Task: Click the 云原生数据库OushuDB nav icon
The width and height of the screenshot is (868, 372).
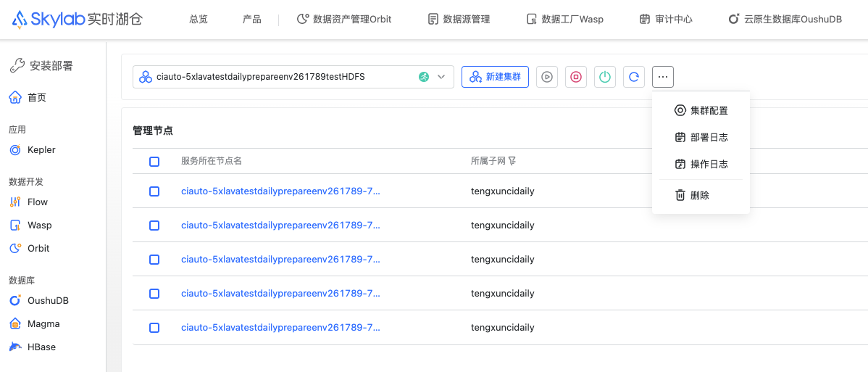Action: point(733,20)
